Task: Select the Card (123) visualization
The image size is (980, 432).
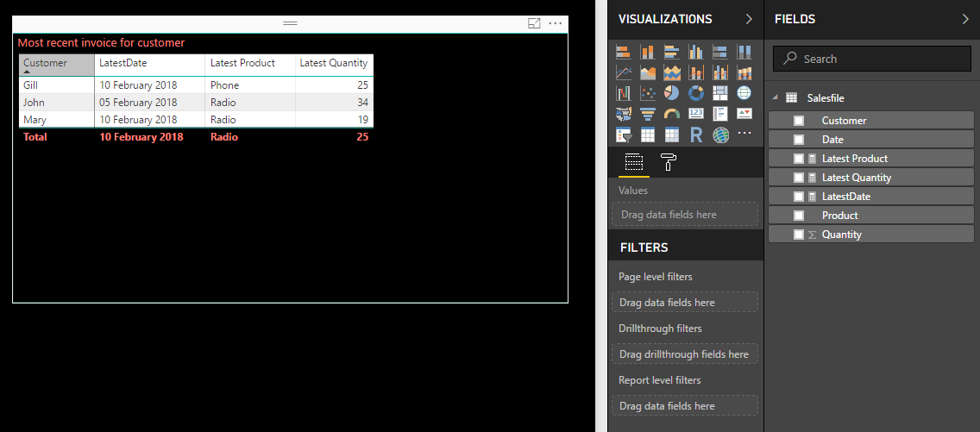Action: pos(695,114)
